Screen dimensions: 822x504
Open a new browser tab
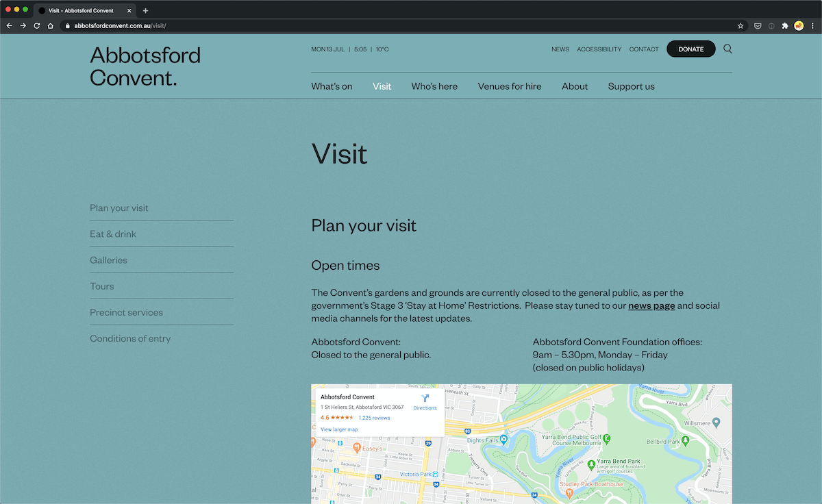tap(145, 10)
